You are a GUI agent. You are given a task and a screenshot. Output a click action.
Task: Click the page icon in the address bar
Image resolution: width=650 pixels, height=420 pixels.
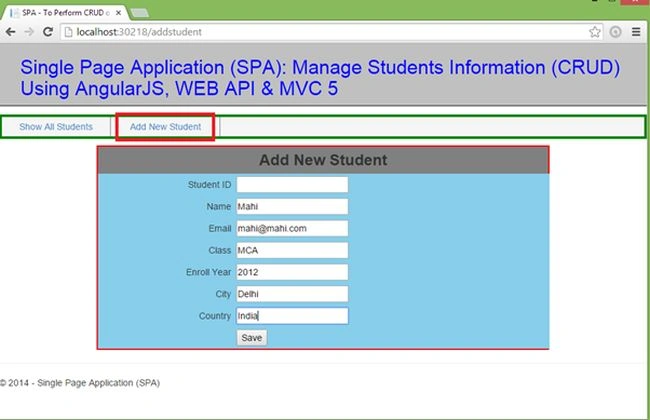click(68, 32)
